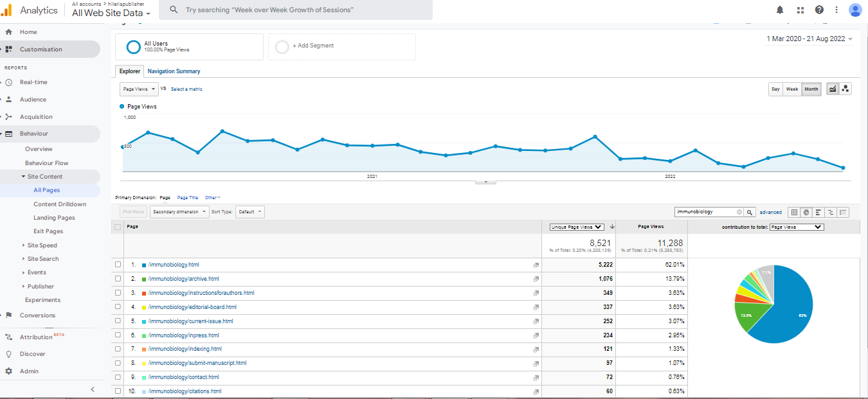The height and width of the screenshot is (399, 868).
Task: Open the Secondary dimension dropdown
Action: click(179, 212)
